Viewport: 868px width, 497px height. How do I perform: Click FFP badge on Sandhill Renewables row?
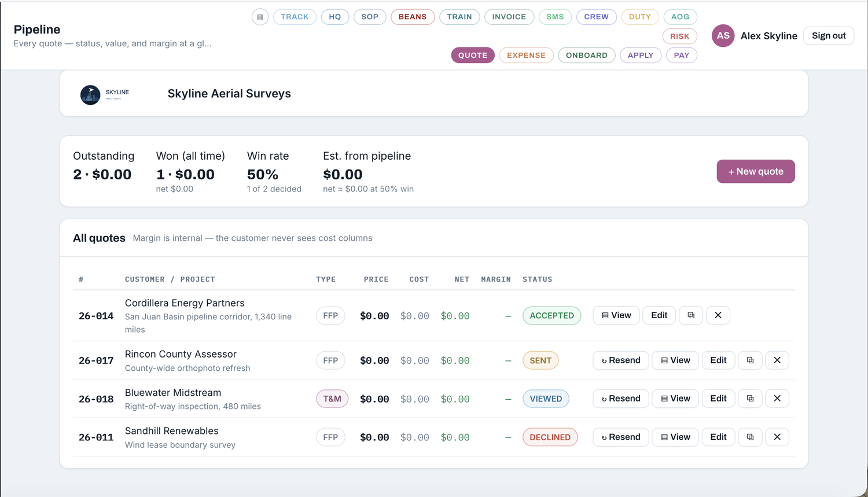point(330,437)
